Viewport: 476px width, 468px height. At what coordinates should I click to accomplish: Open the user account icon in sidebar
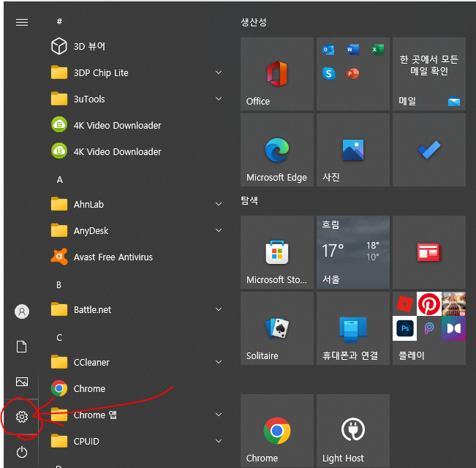point(22,312)
